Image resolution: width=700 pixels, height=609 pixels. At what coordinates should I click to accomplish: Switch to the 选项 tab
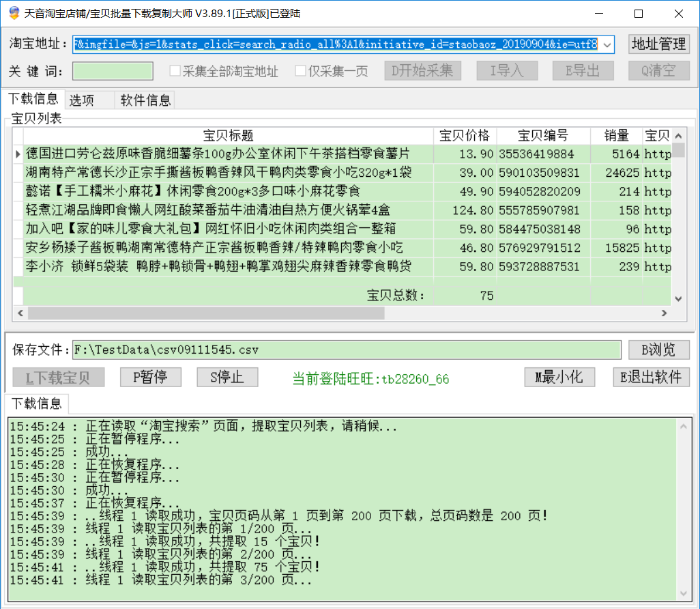click(x=82, y=100)
